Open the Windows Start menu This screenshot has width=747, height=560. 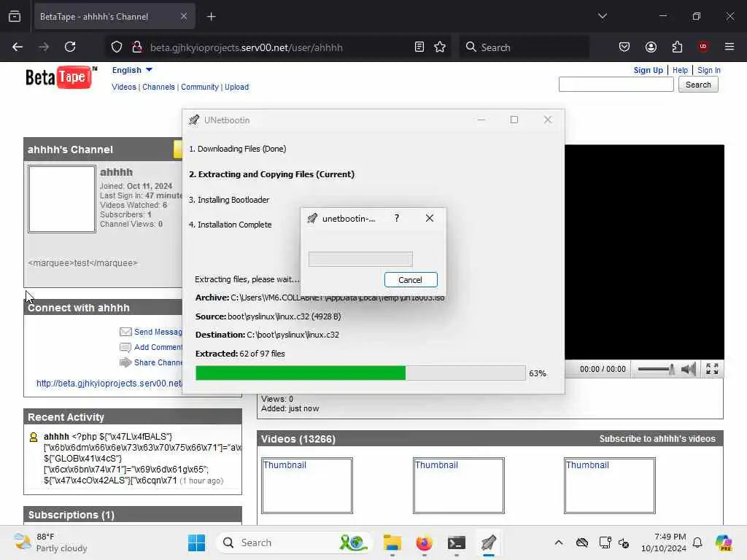click(197, 542)
